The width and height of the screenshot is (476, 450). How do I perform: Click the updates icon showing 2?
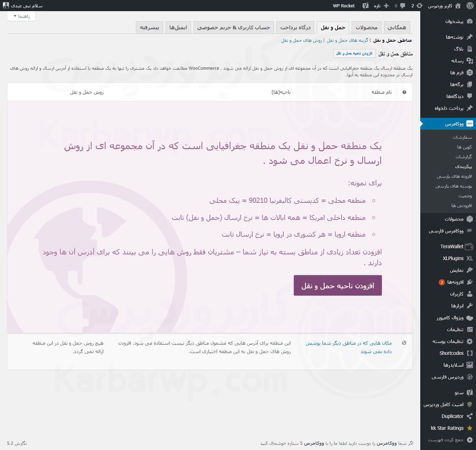click(x=420, y=6)
